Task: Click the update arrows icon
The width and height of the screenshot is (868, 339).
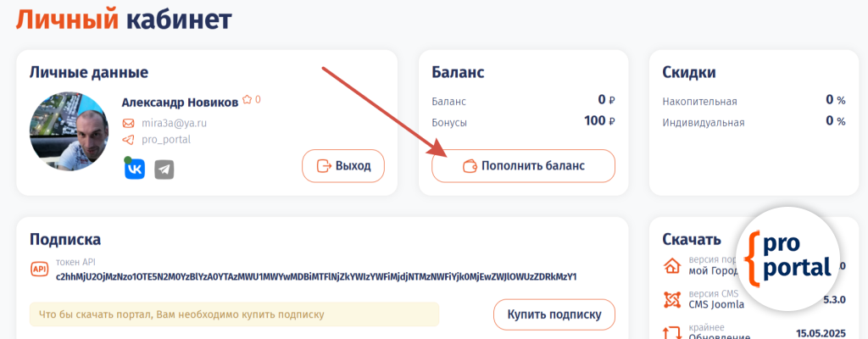Action: (x=672, y=331)
